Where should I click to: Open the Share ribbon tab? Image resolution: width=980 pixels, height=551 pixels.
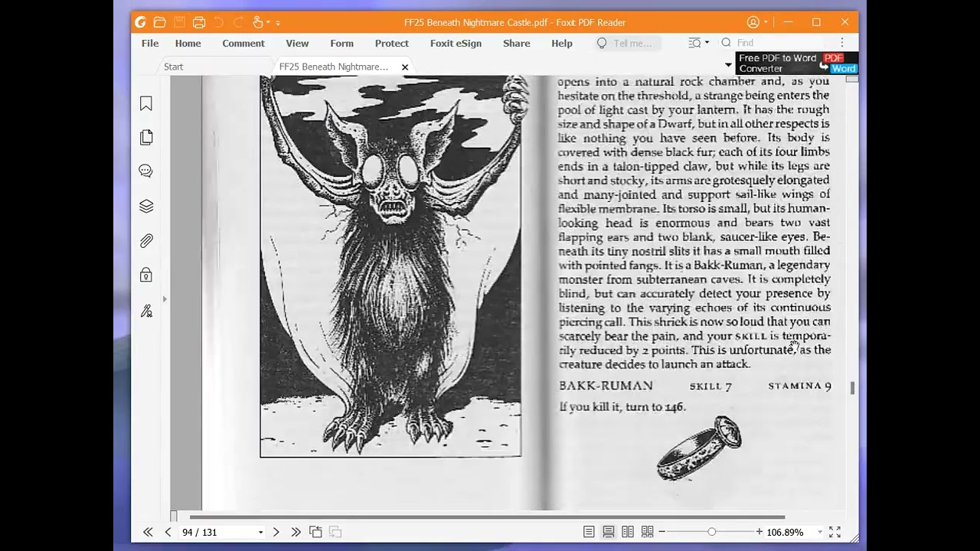tap(516, 44)
